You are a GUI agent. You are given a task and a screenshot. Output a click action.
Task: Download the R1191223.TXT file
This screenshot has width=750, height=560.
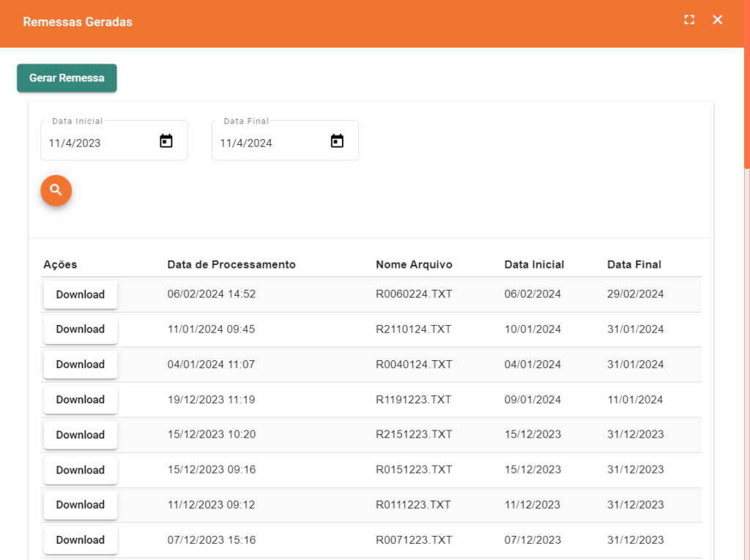pyautogui.click(x=81, y=400)
